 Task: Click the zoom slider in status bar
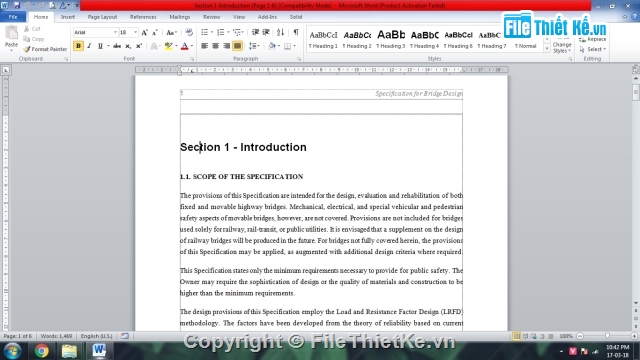tap(607, 336)
